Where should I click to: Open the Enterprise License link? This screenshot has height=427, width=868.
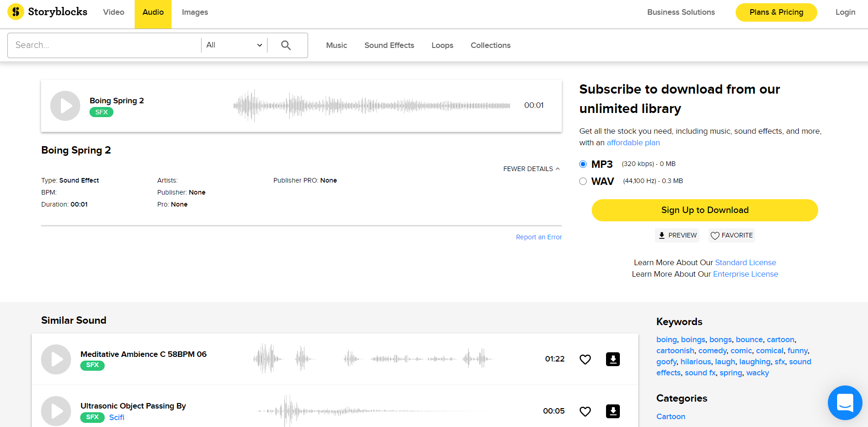tap(745, 274)
